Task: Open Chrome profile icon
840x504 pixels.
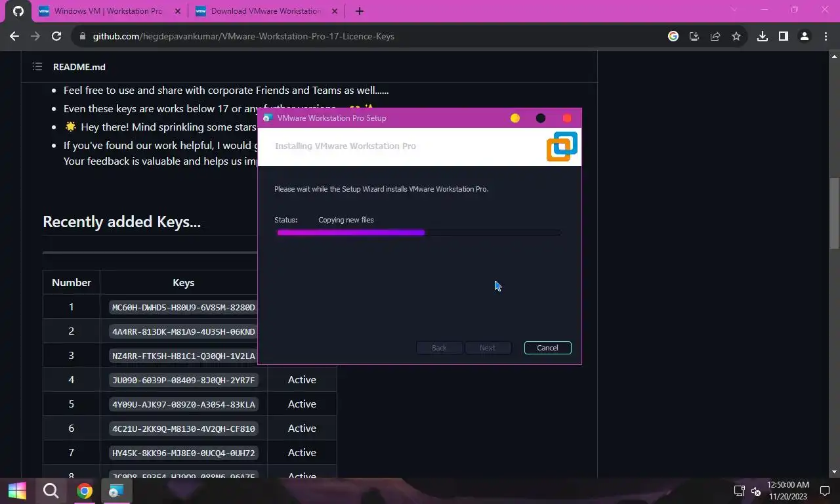Action: click(804, 36)
